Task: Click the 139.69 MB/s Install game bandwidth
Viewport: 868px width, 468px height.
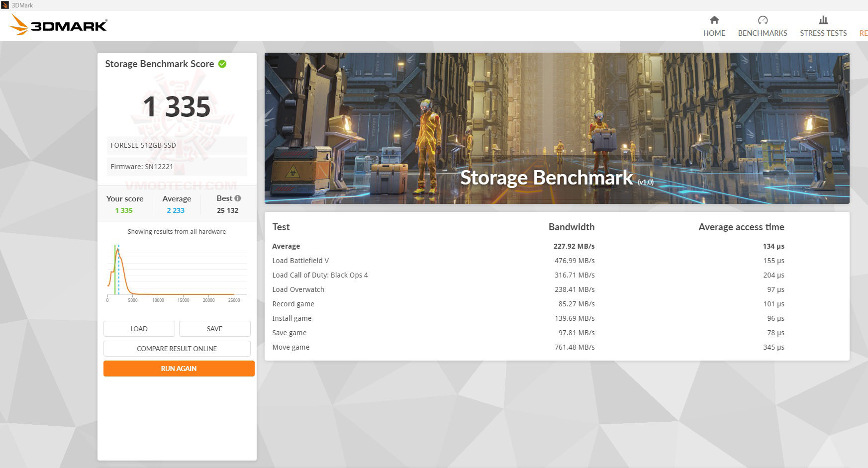Action: tap(575, 318)
